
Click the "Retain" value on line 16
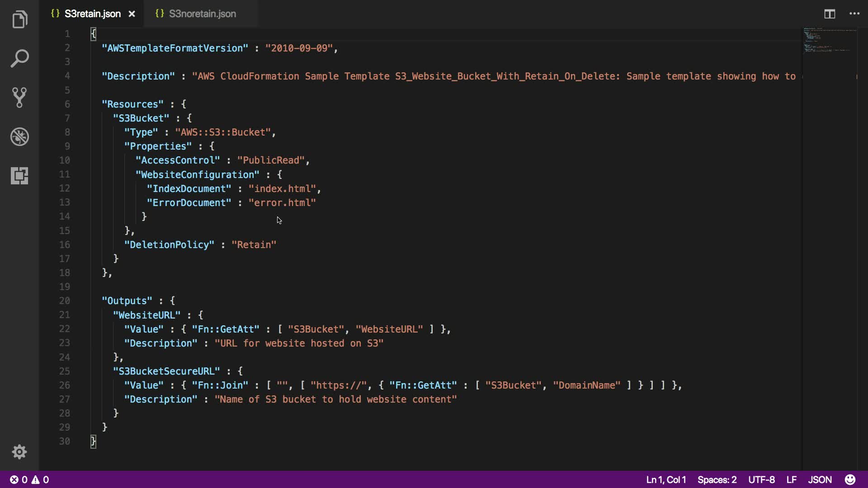(254, 244)
